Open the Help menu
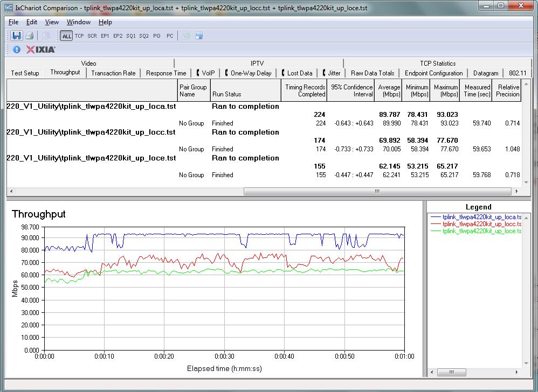The width and height of the screenshot is (538, 392). tap(105, 22)
